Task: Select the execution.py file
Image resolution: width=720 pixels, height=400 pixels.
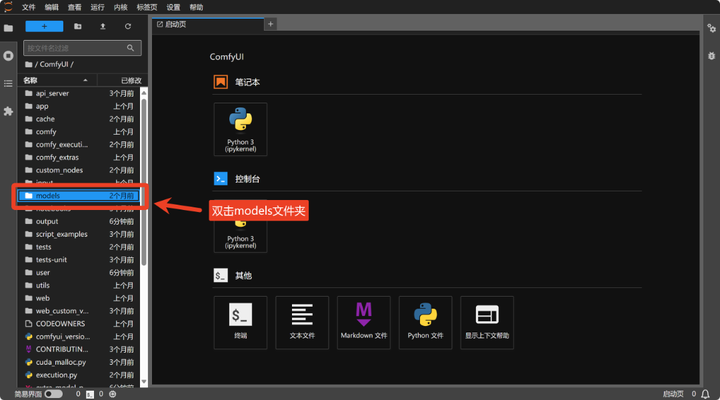Action: [x=79, y=375]
